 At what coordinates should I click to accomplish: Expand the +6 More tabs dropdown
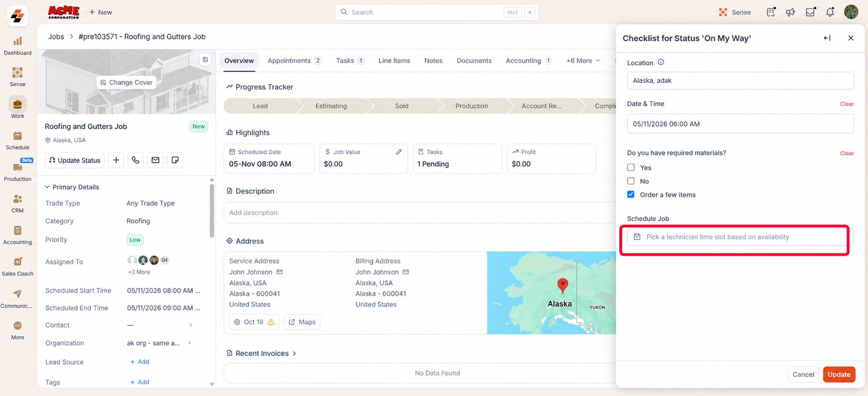[583, 61]
